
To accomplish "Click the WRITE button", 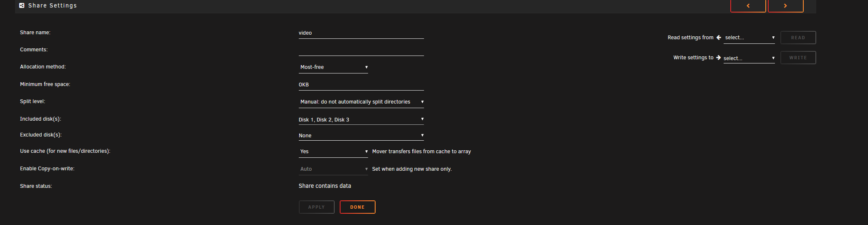I will click(798, 58).
